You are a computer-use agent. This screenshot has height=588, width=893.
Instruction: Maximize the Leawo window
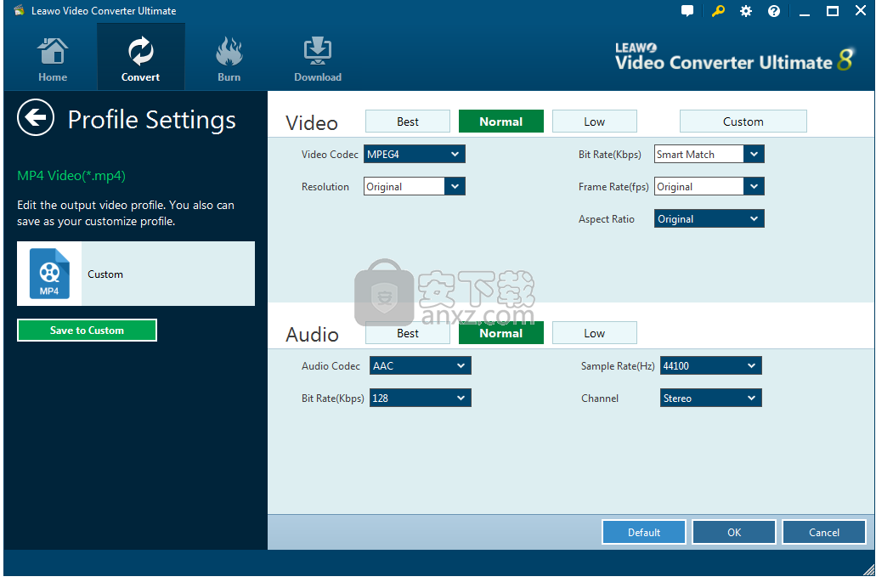coord(833,11)
